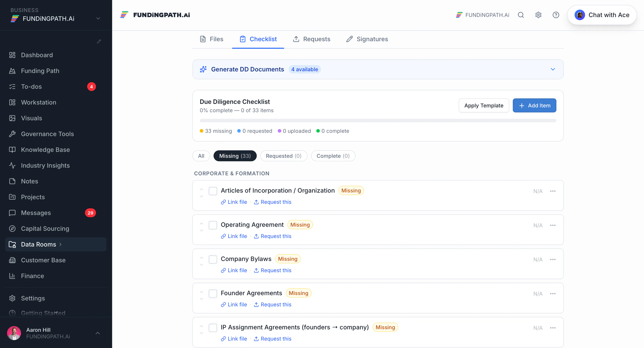
Task: Open more options for IP Assignment Agreements
Action: 553,328
